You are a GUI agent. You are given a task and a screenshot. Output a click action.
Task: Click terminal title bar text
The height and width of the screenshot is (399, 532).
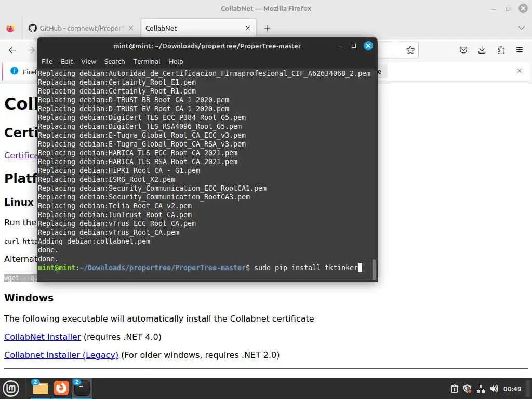point(207,46)
